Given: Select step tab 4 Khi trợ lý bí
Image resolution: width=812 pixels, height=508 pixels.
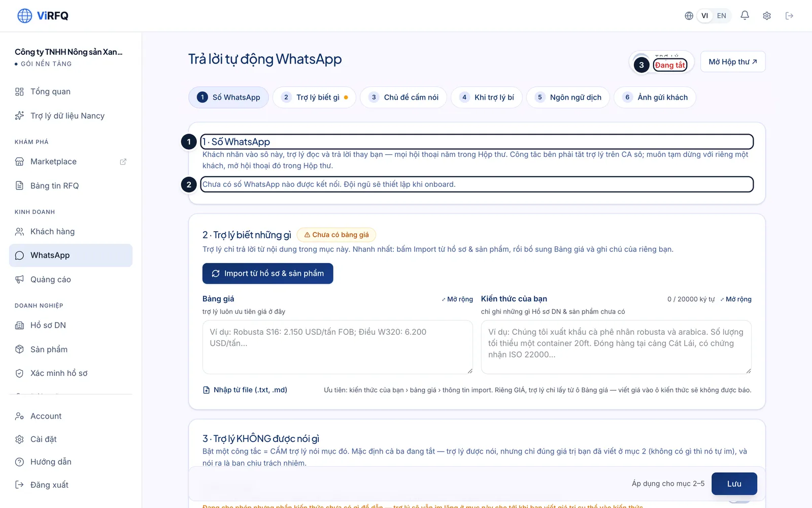Looking at the screenshot, I should 487,98.
